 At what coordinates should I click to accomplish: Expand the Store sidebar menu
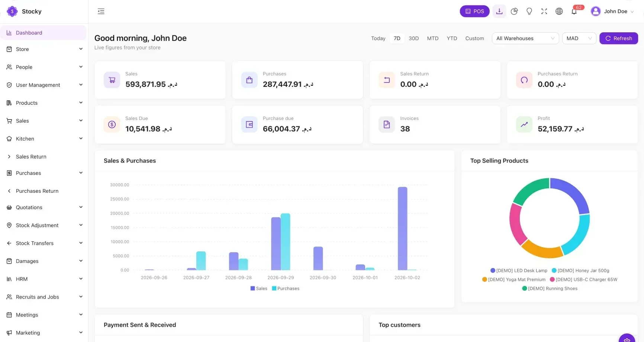click(x=45, y=49)
